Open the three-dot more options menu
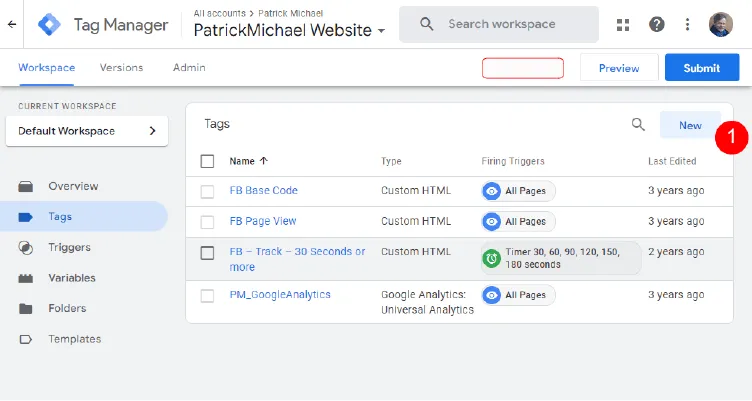Viewport: 752px width, 401px height. [x=687, y=24]
